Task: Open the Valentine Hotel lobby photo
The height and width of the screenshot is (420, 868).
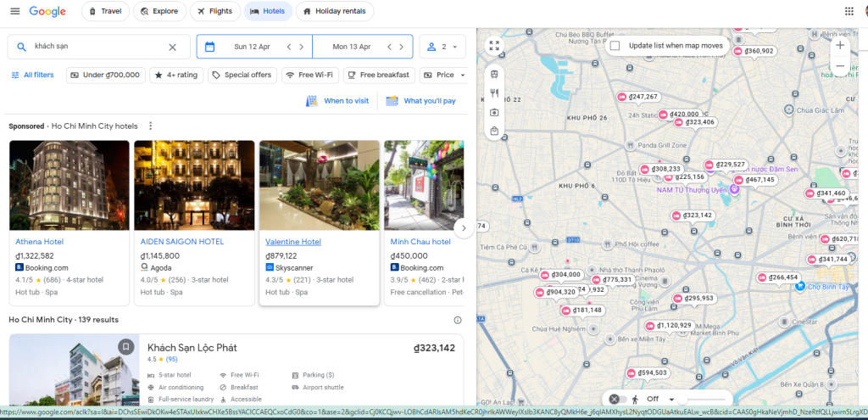Action: [320, 186]
